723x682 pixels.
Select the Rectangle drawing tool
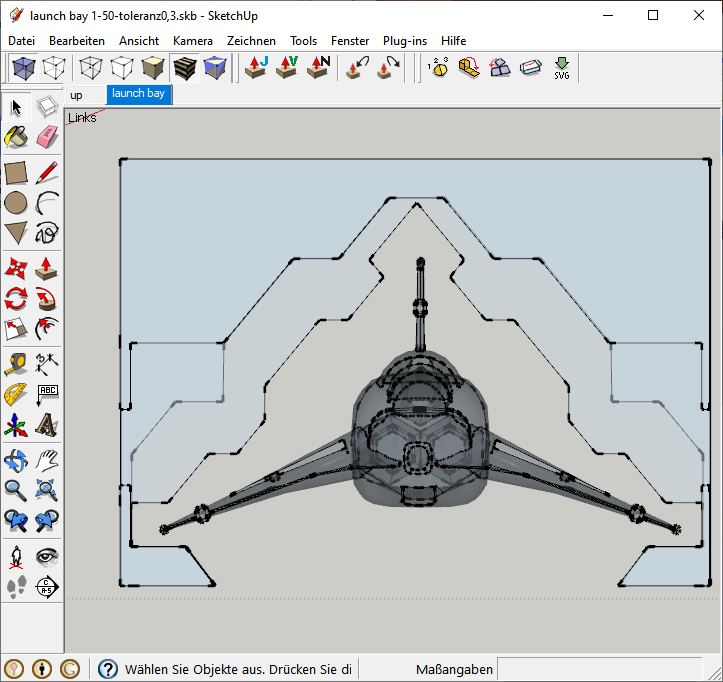[16, 173]
